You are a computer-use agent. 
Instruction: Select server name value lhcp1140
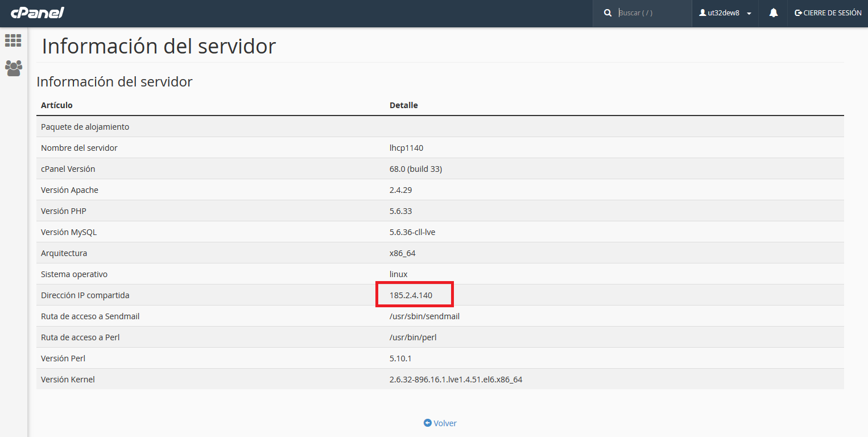(x=406, y=148)
